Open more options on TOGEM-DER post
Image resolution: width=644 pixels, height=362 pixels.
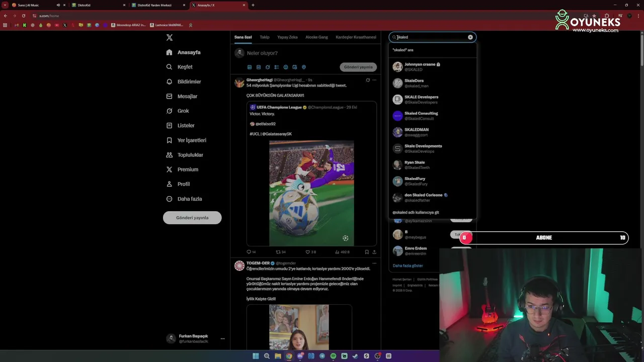click(x=374, y=263)
